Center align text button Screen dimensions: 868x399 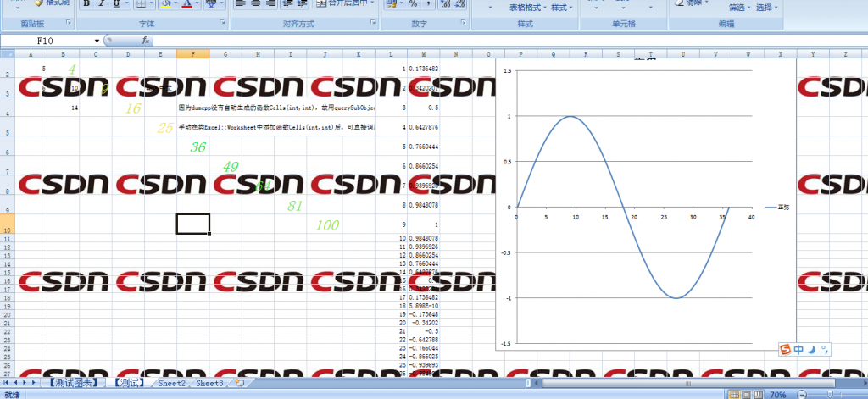tap(255, 4)
